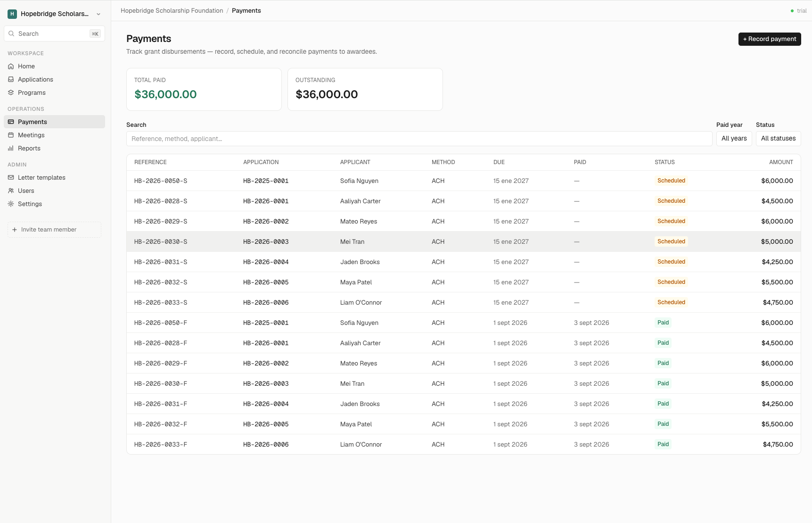Go to Applications page

click(x=54, y=80)
